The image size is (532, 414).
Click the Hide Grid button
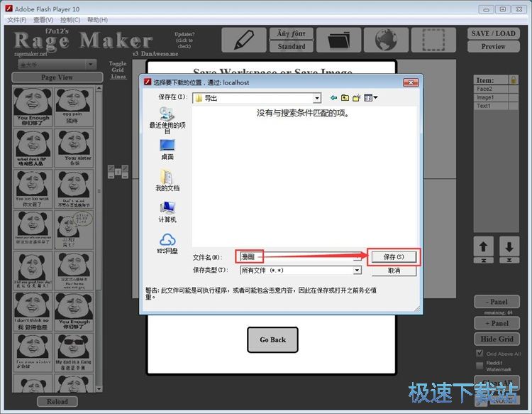click(497, 339)
